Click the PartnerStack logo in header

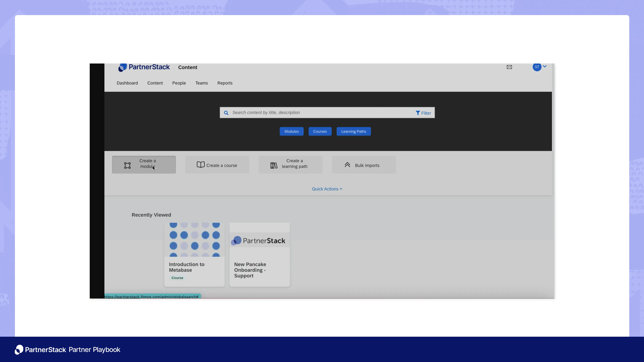coord(144,67)
